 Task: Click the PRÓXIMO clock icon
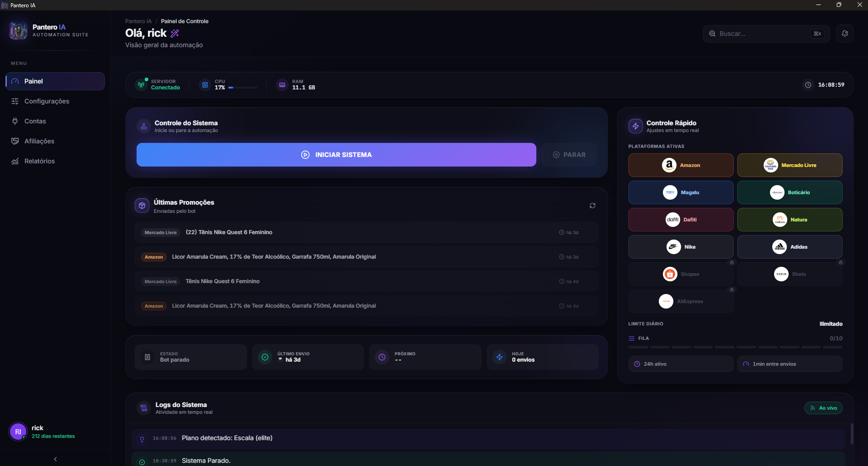(382, 357)
